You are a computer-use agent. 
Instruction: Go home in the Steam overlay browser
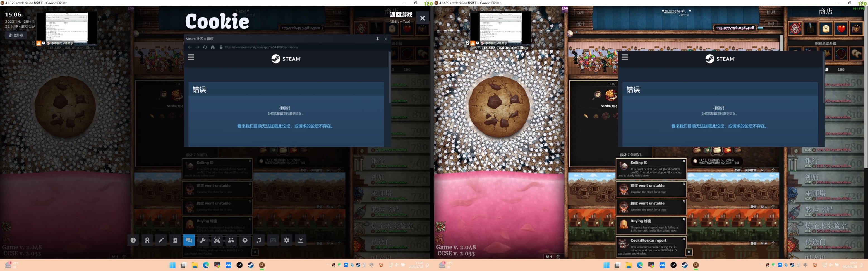213,47
